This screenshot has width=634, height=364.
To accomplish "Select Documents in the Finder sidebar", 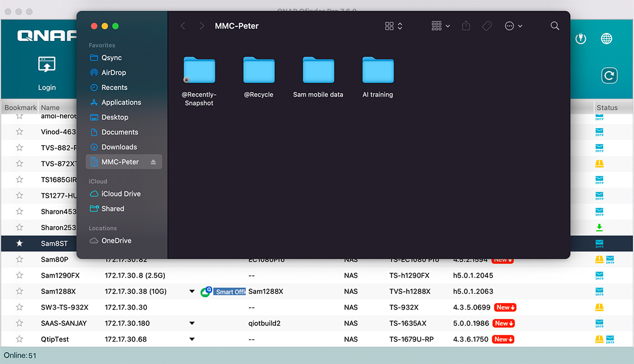I will click(x=118, y=132).
